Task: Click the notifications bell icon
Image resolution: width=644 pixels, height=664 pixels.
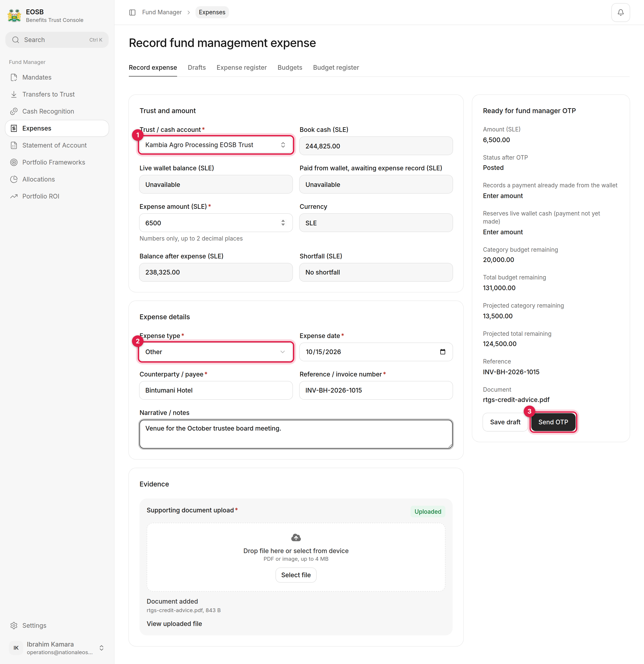Action: tap(620, 13)
